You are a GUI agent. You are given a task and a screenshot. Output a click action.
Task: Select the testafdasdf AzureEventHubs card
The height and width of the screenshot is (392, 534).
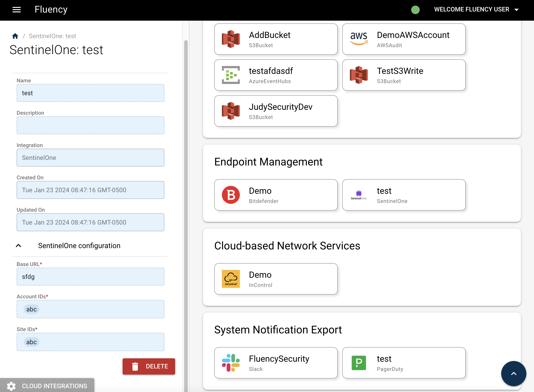[276, 75]
